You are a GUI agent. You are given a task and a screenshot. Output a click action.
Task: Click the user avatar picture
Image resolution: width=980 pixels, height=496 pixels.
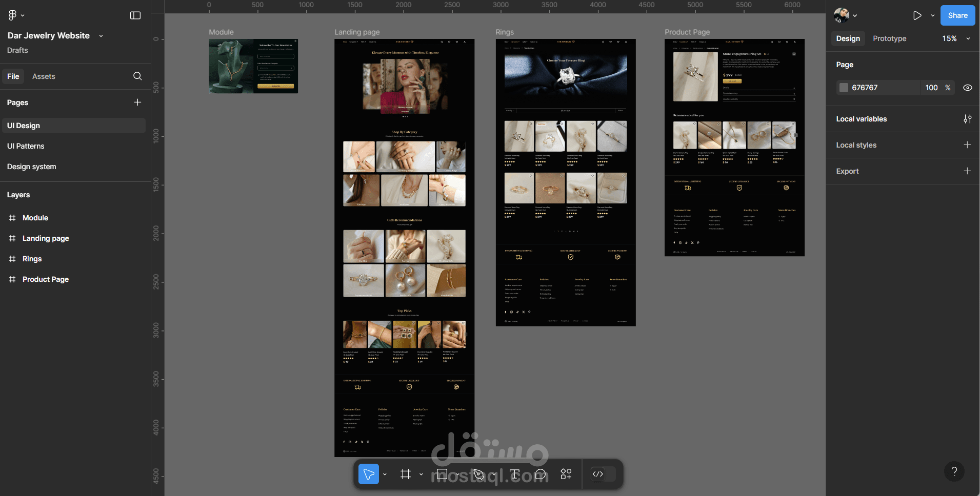842,15
